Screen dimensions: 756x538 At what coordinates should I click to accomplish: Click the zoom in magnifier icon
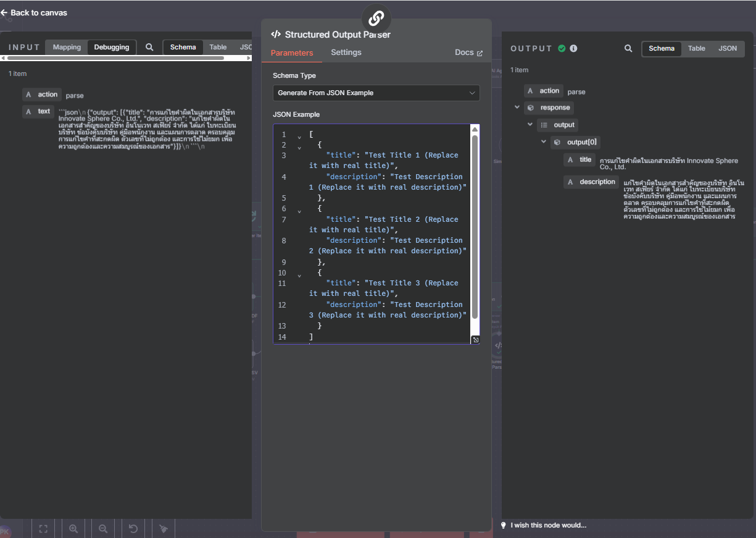point(73,529)
